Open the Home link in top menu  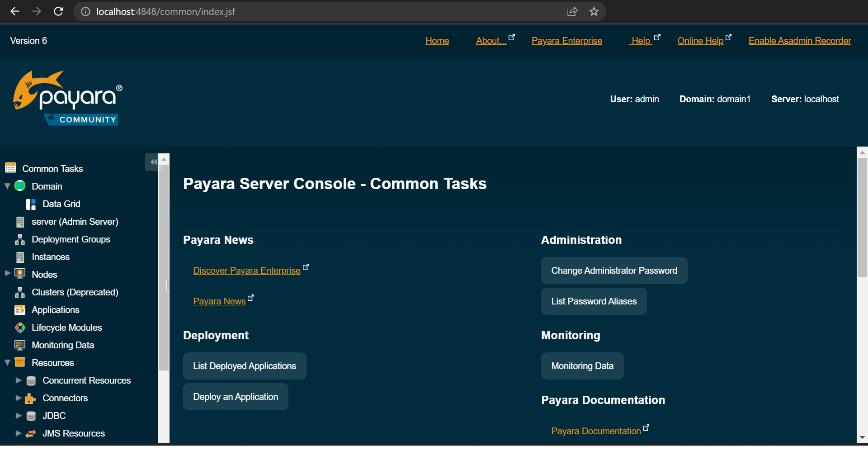(437, 41)
